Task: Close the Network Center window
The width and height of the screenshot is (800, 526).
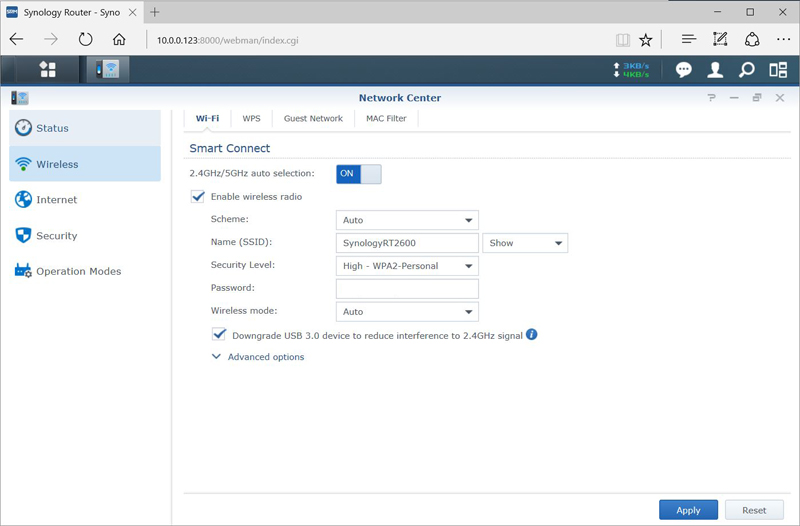Action: tap(780, 97)
